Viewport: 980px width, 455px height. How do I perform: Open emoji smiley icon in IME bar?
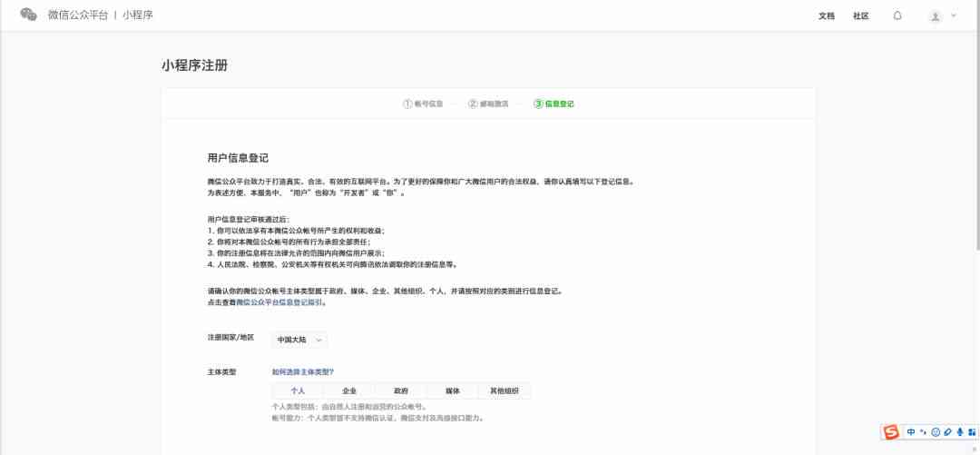(x=936, y=432)
